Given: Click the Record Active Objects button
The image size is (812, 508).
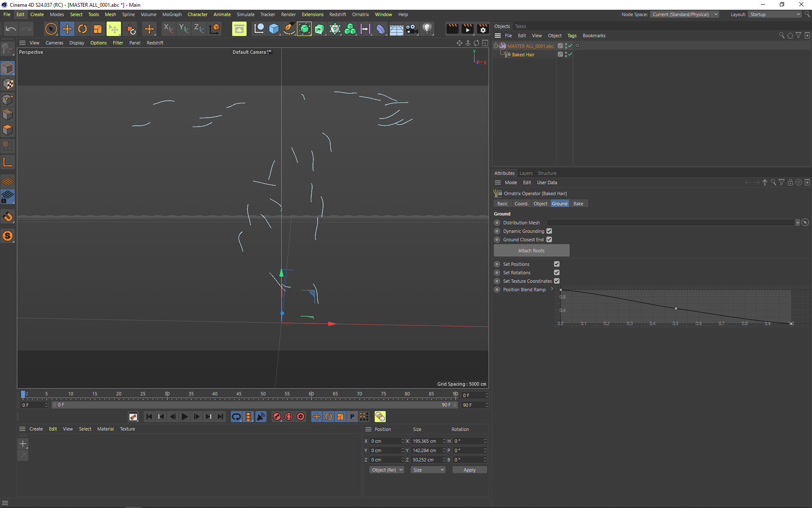Looking at the screenshot, I should 277,417.
